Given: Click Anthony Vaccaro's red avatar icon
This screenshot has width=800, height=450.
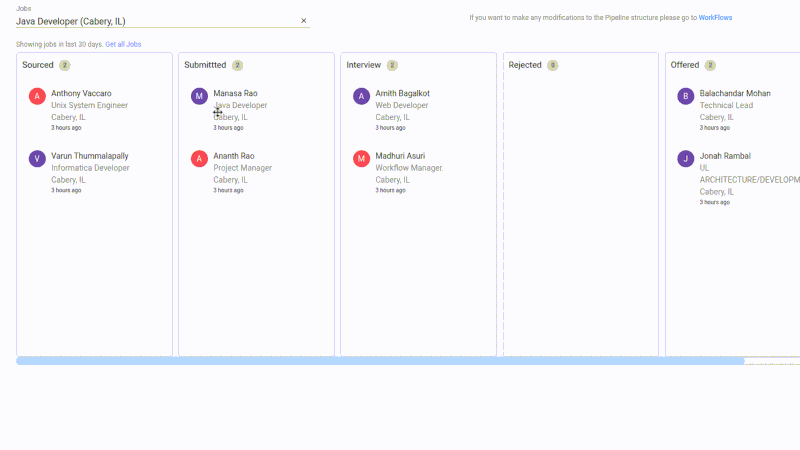Looking at the screenshot, I should (x=37, y=96).
